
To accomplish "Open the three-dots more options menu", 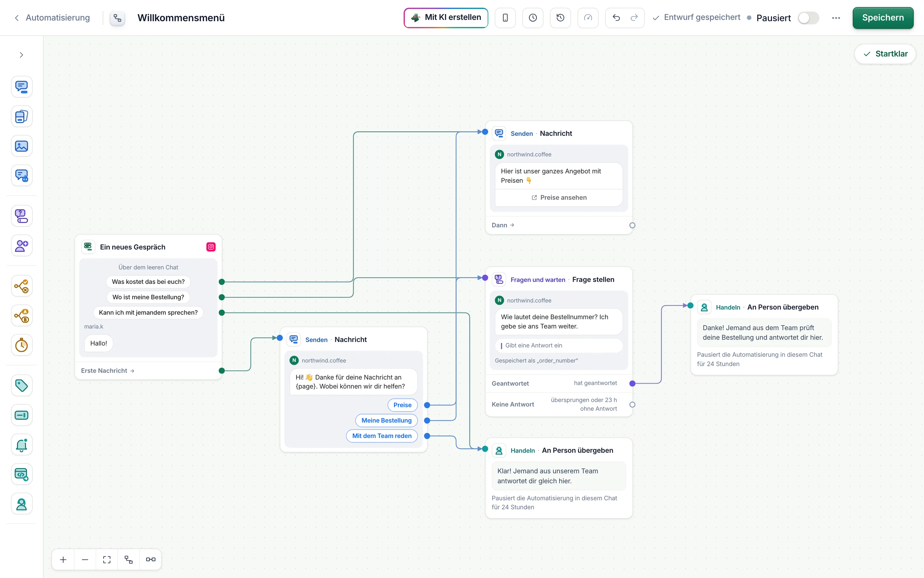I will click(x=836, y=18).
